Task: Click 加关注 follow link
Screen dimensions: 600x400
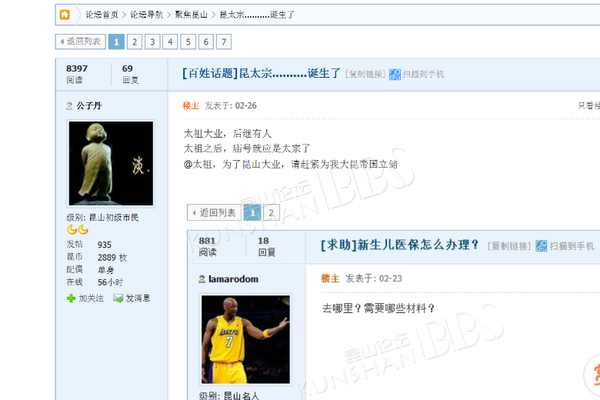Action: [x=91, y=298]
